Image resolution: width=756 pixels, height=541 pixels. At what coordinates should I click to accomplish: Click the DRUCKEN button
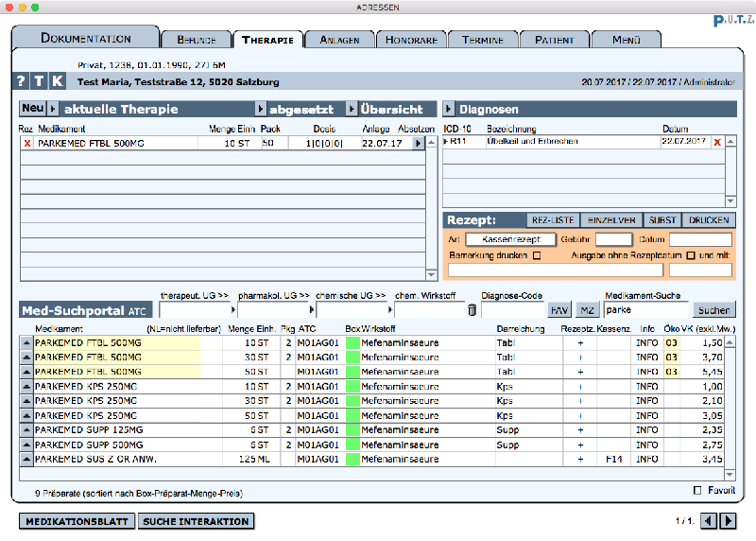point(709,220)
